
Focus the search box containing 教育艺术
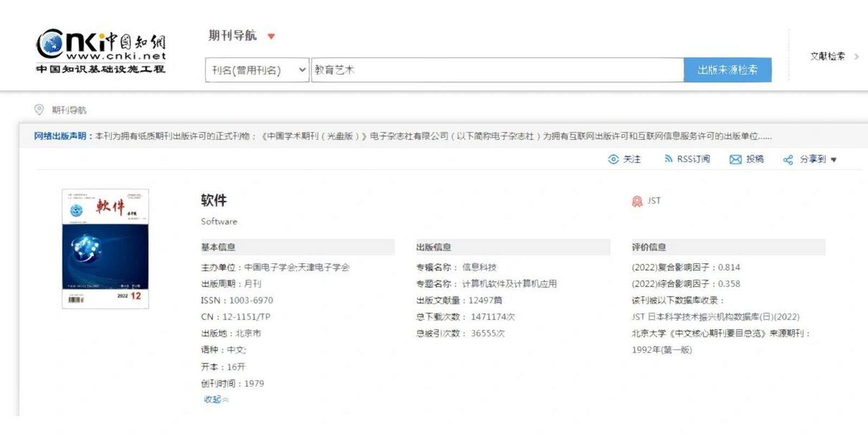point(497,70)
